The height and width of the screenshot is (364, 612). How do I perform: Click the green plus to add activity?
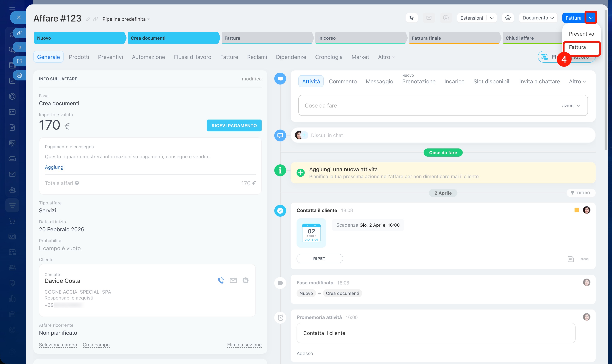(300, 173)
